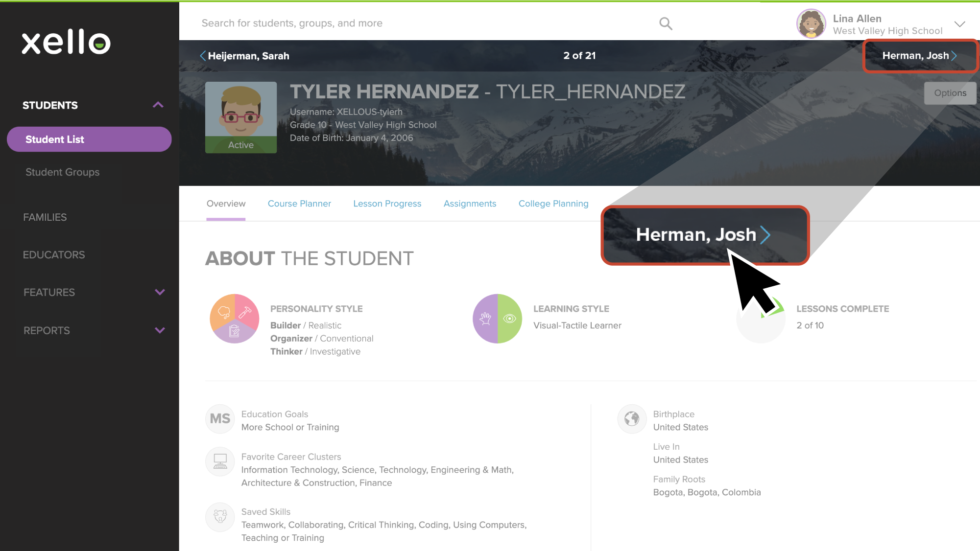Click the Education Goals MS icon
The height and width of the screenshot is (551, 980).
click(x=220, y=419)
